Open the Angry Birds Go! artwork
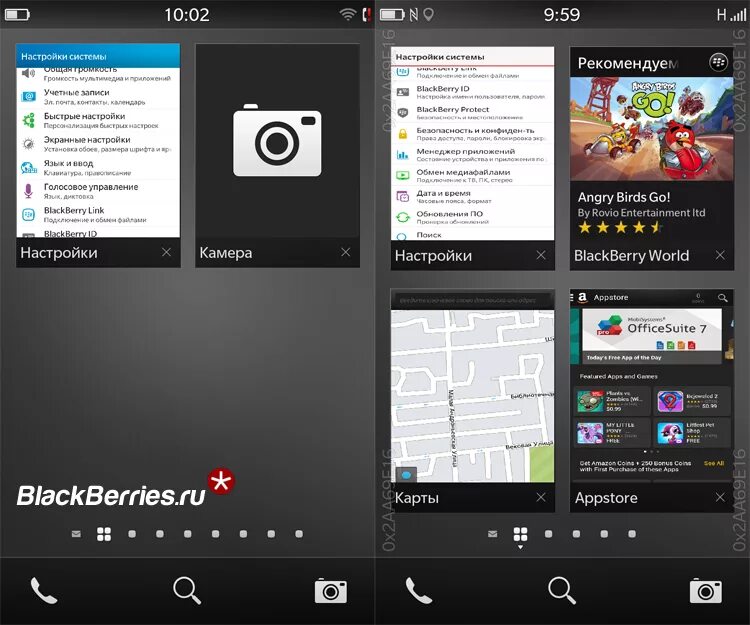The width and height of the screenshot is (750, 625). (651, 129)
